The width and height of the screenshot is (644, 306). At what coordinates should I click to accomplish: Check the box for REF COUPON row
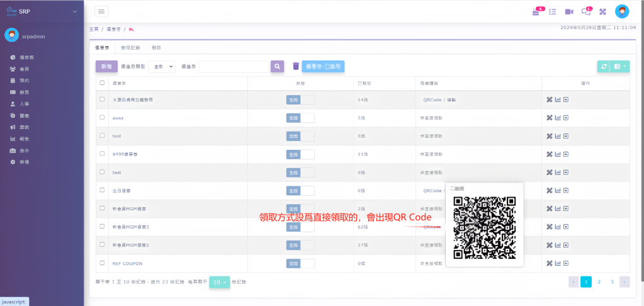[x=103, y=263]
